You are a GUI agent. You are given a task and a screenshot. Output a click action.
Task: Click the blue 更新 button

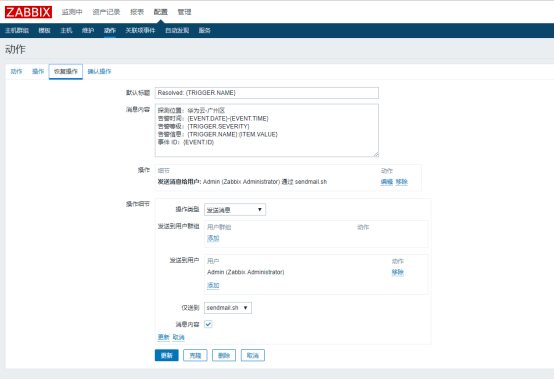(167, 355)
